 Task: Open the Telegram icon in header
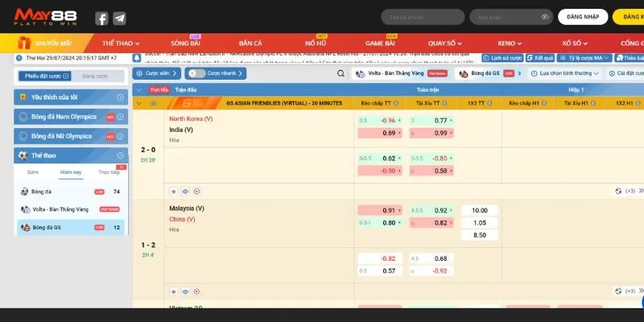click(x=119, y=18)
